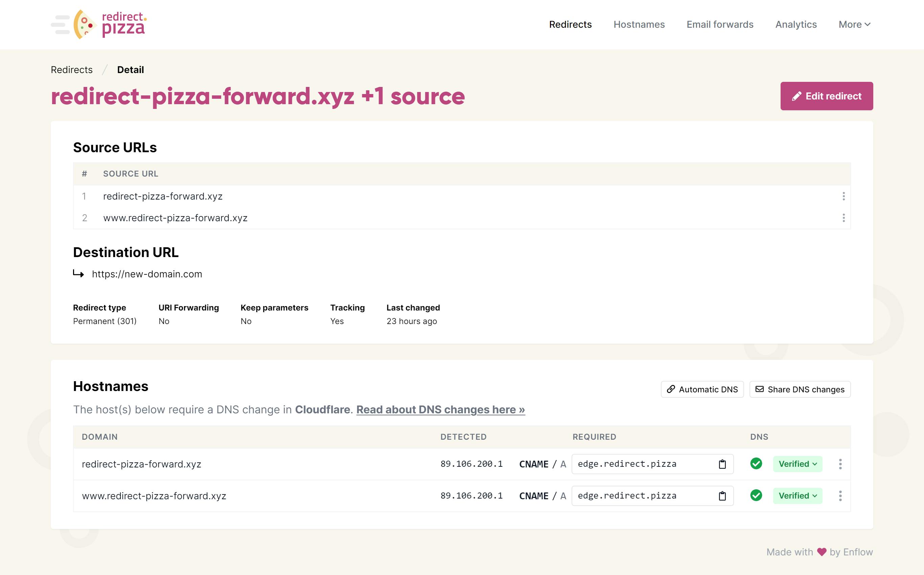Image resolution: width=924 pixels, height=575 pixels.
Task: Open Read about DNS changes link
Action: [x=440, y=410]
